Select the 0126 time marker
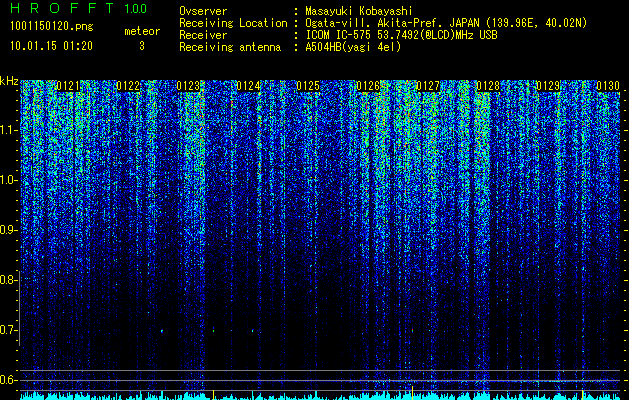This screenshot has width=629, height=400. coord(368,86)
